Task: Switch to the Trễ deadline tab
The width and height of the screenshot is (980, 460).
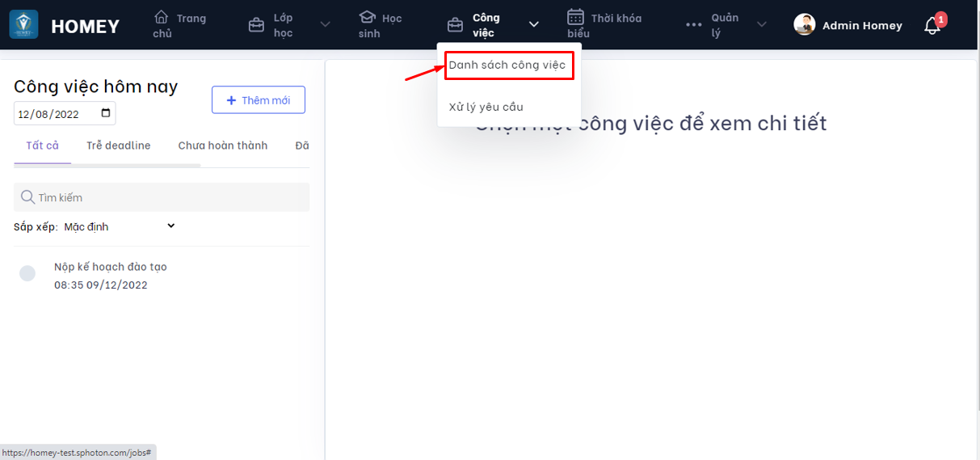Action: [118, 146]
